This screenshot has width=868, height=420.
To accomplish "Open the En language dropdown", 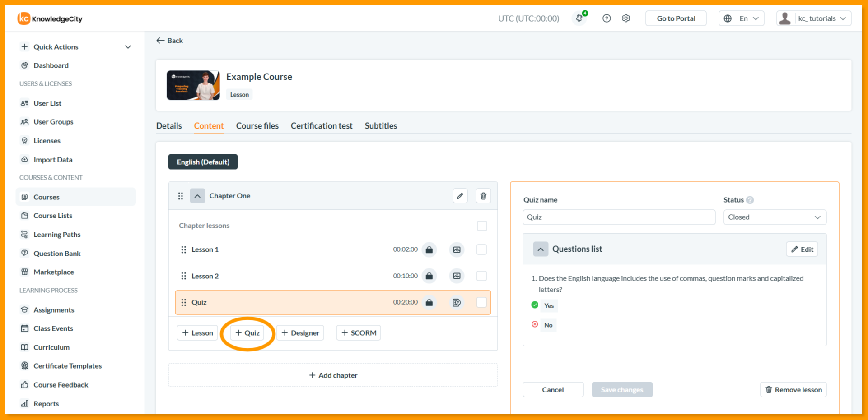I will (x=741, y=18).
